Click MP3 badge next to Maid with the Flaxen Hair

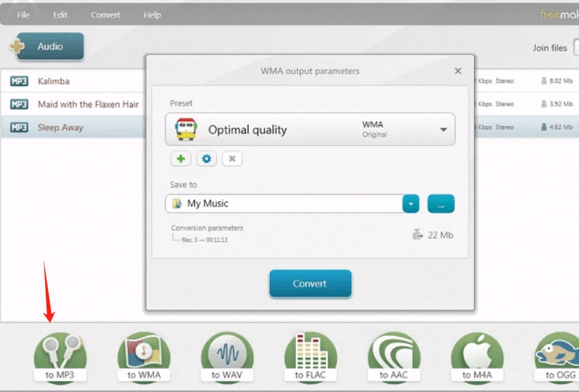19,104
